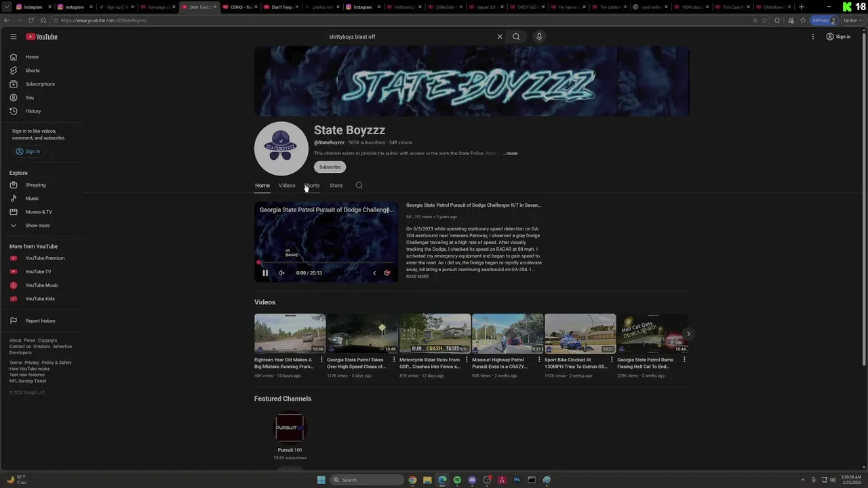This screenshot has height=488, width=868.
Task: Switch to the channel Videos tab
Action: click(287, 186)
